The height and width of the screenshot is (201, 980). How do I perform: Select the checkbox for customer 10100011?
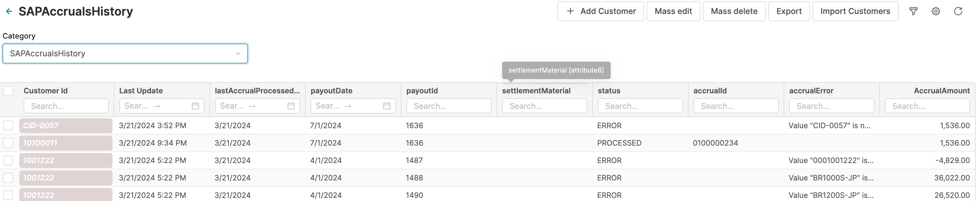8,143
